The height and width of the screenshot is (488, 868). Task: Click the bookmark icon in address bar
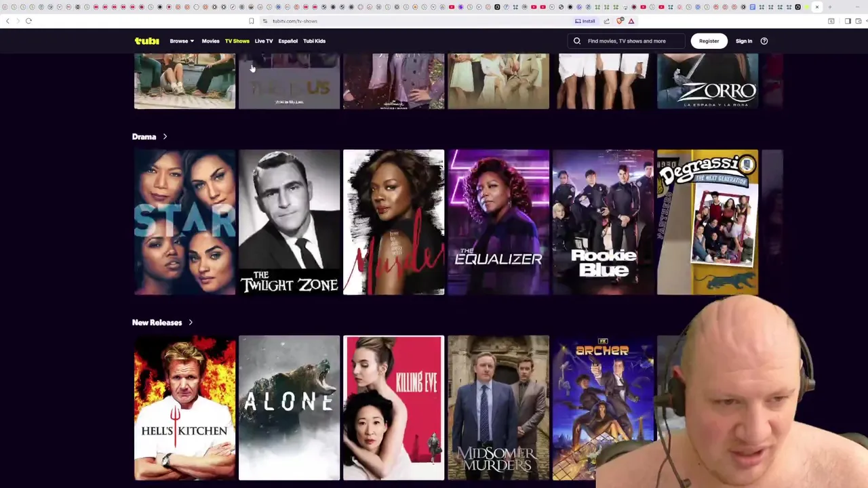(251, 21)
